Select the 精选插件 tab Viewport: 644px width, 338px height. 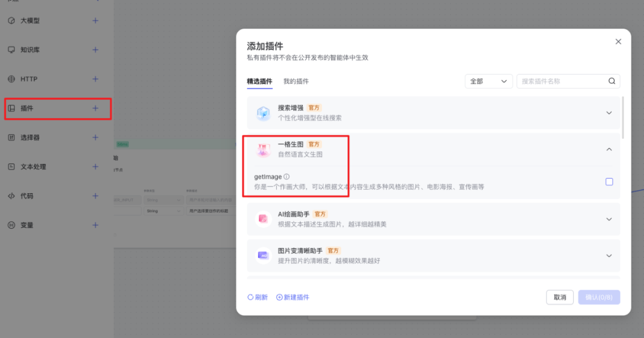tap(259, 82)
